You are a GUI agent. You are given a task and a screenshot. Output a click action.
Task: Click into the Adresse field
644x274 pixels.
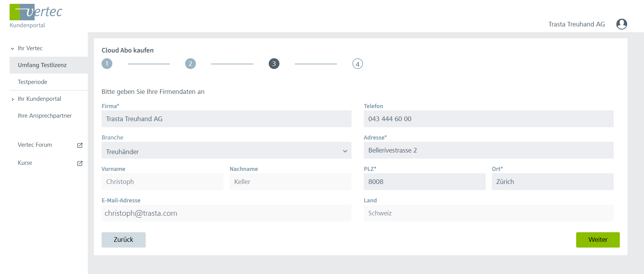pyautogui.click(x=488, y=150)
